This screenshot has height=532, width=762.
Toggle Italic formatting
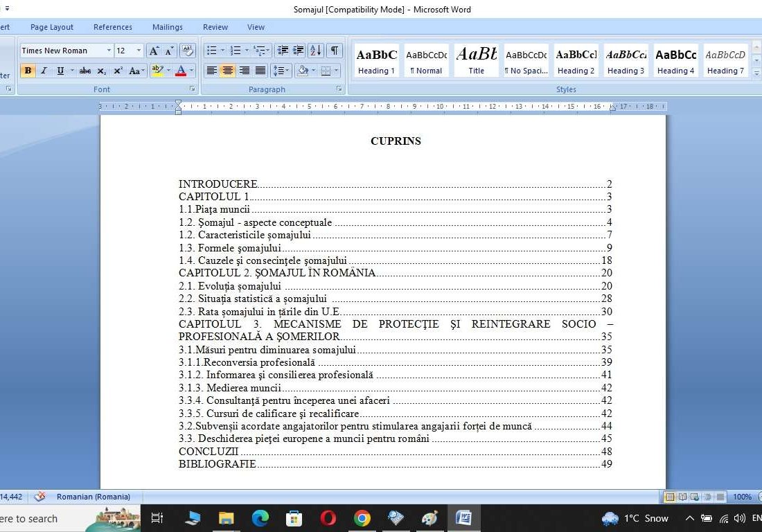pos(44,71)
